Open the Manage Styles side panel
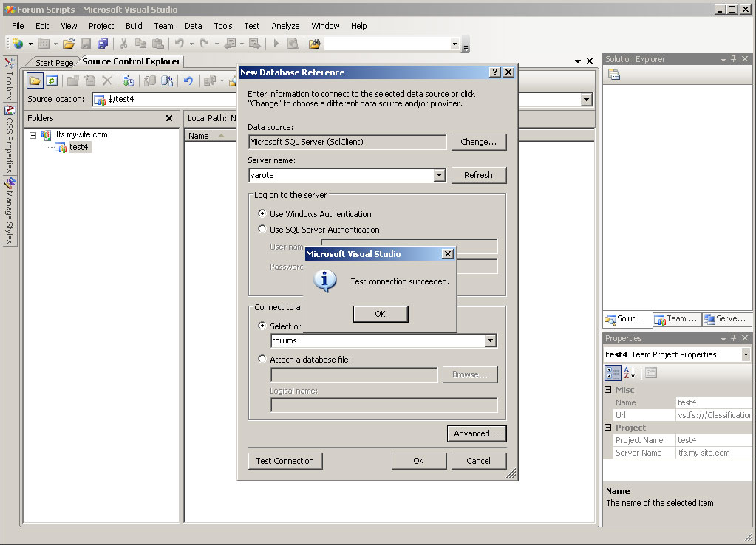This screenshot has height=545, width=756. click(9, 210)
